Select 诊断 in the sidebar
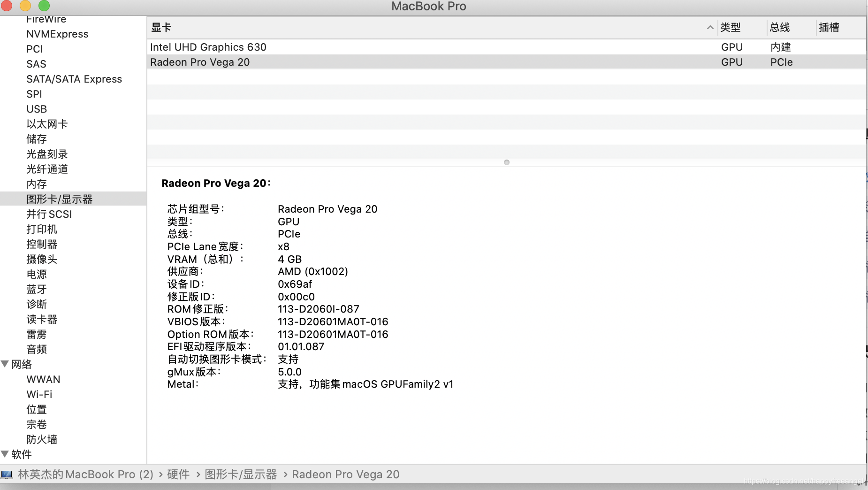Image resolution: width=868 pixels, height=490 pixels. (37, 305)
